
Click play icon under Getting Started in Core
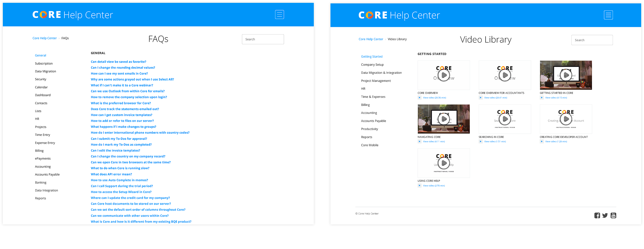pyautogui.click(x=541, y=98)
